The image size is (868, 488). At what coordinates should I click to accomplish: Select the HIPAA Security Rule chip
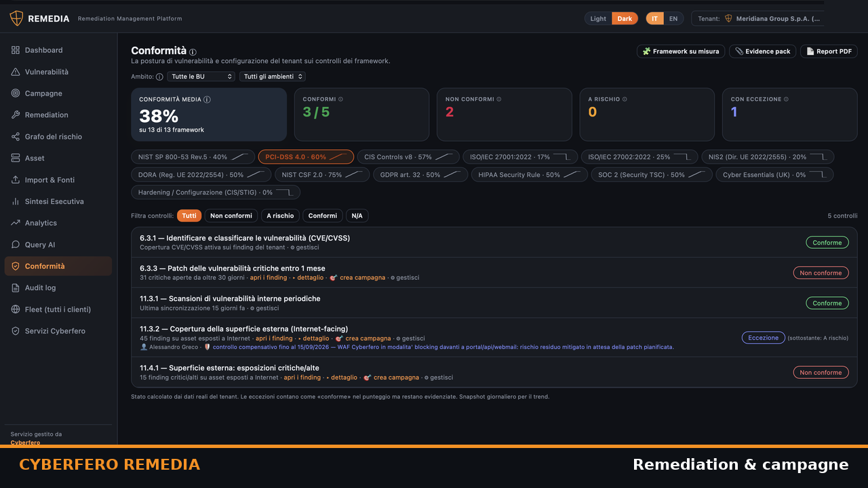(529, 175)
